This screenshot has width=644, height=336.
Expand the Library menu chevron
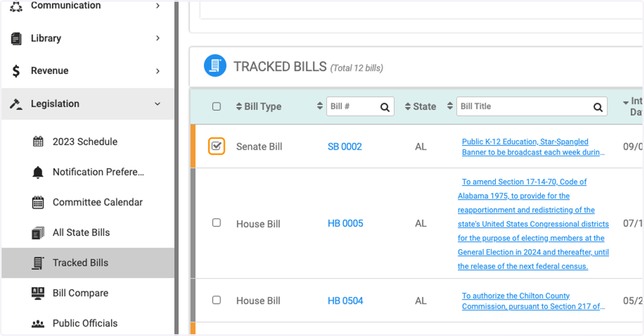coord(158,38)
